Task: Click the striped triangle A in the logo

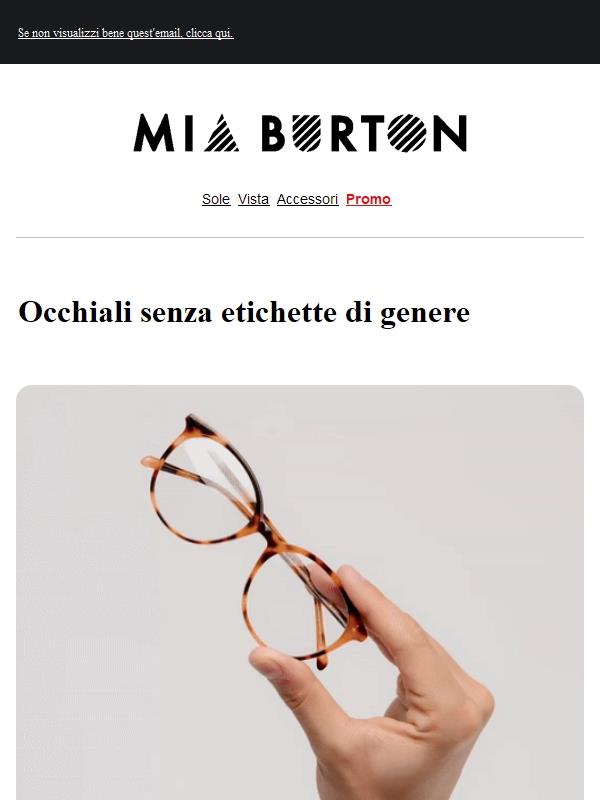Action: pyautogui.click(x=221, y=133)
